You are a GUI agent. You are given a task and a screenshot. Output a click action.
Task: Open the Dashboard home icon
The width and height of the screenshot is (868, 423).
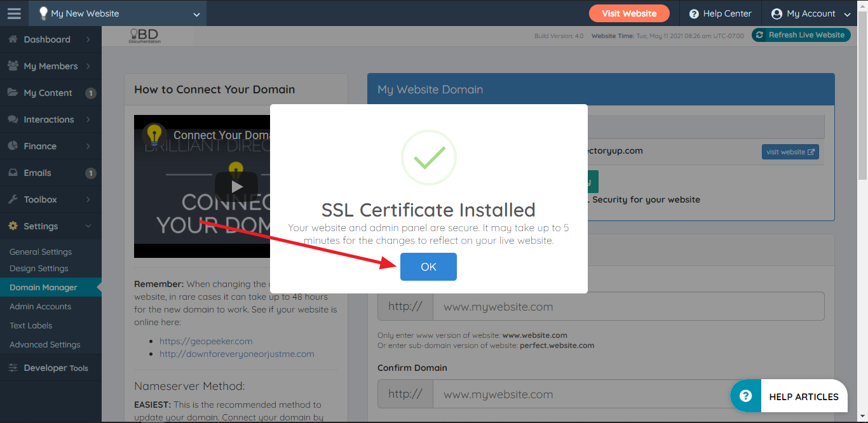13,39
